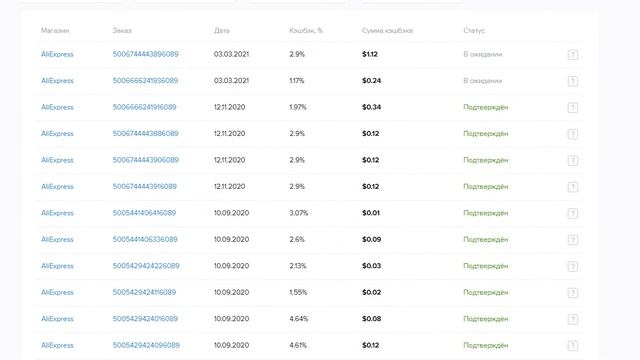Click the 4.61% cashback rate
The width and height of the screenshot is (640, 360).
point(298,345)
